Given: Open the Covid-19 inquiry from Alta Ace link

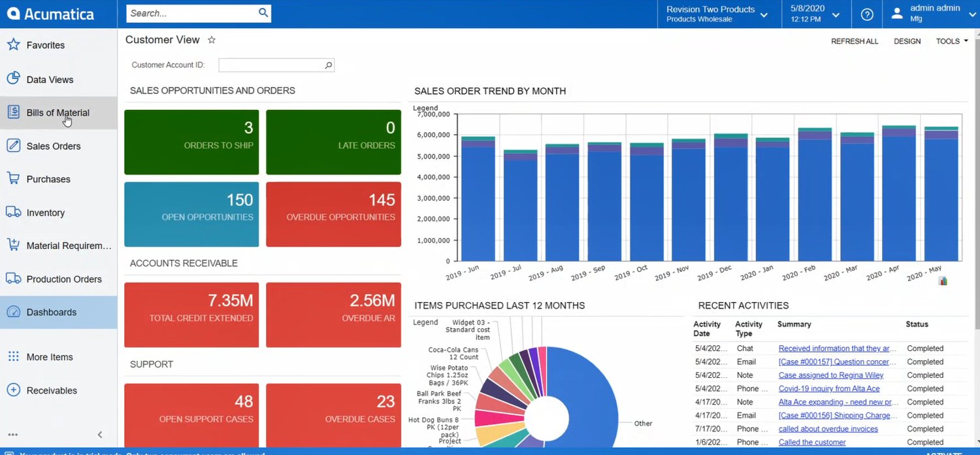Looking at the screenshot, I should [x=829, y=389].
